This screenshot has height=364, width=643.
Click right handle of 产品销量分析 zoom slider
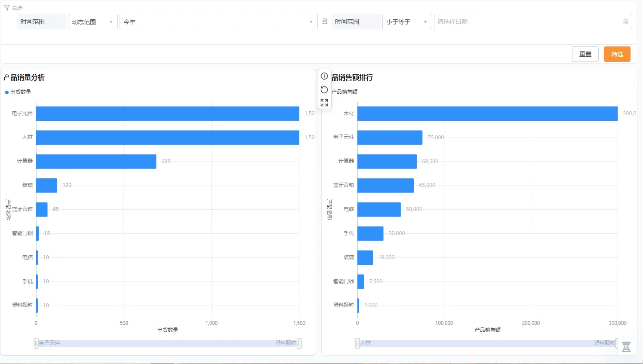tap(299, 343)
